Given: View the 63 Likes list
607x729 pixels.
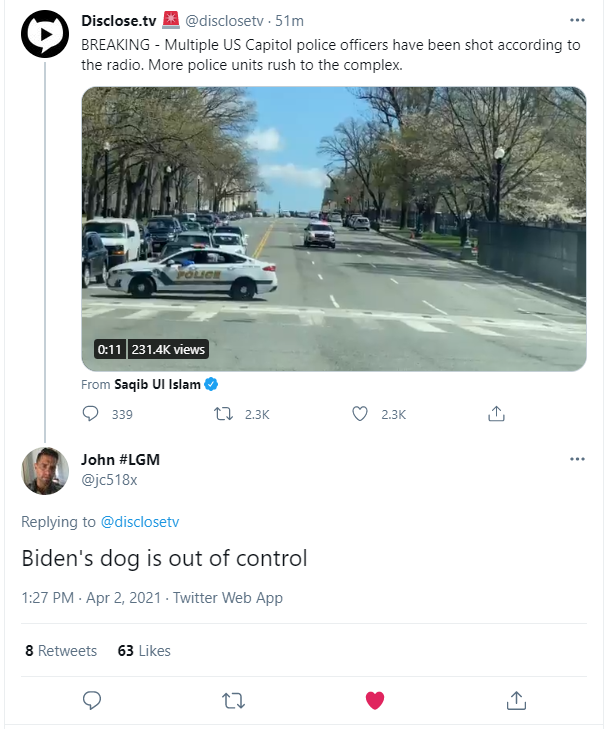Looking at the screenshot, I should click(x=144, y=651).
